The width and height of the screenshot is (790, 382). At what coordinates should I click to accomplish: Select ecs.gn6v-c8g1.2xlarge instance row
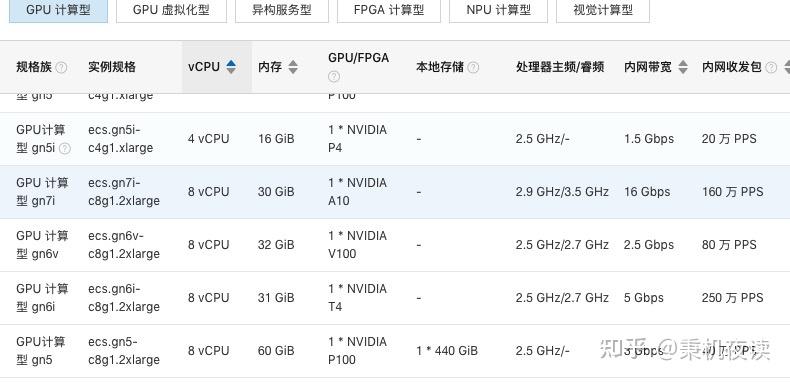point(395,245)
